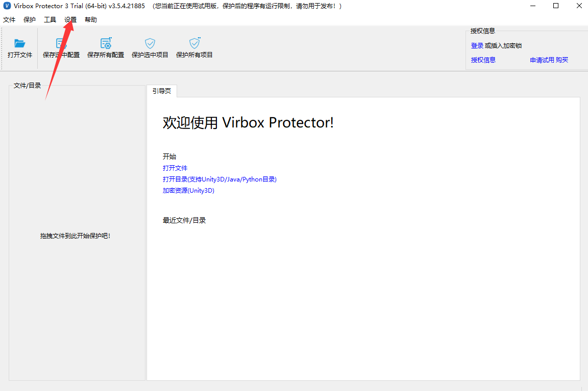Minimize the Virbox Protector window
The height and width of the screenshot is (391, 588).
coord(533,6)
